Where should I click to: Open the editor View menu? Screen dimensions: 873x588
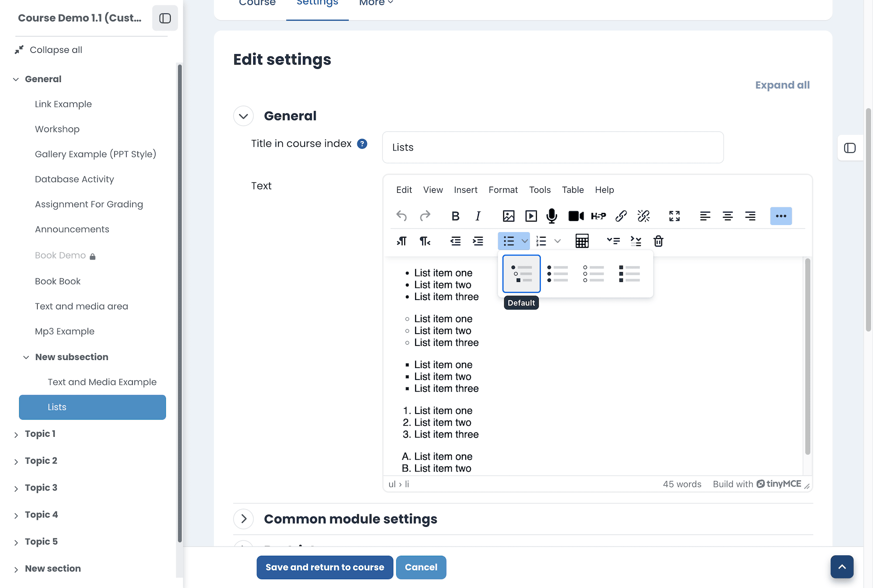click(x=433, y=190)
